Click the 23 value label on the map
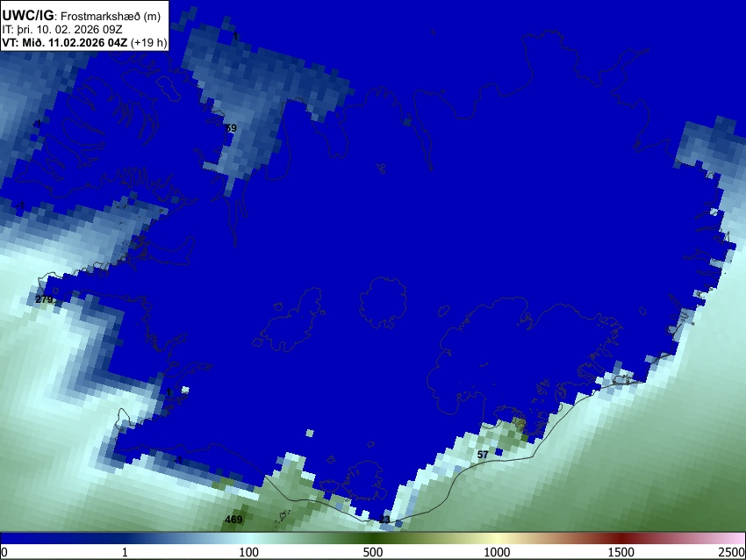This screenshot has height=560, width=746. [384, 520]
